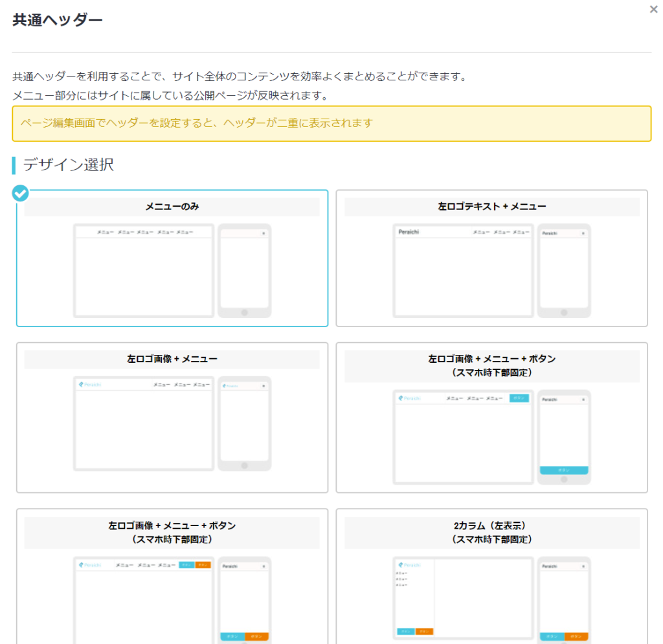The image size is (663, 644).
Task: Close the 共通ヘッダー dialog
Action: coord(653,10)
